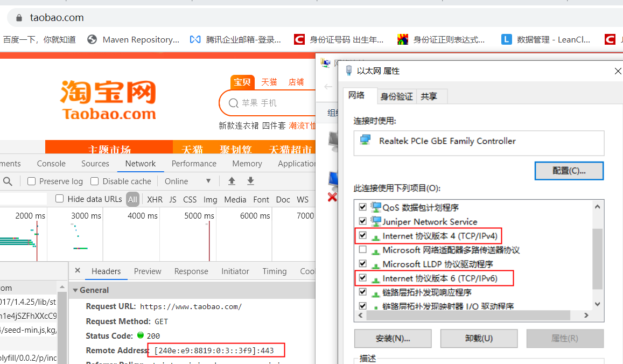Screen dimensions: 623x364
Task: Click the horizontal scroll left arrow in item list
Action: tap(360, 315)
